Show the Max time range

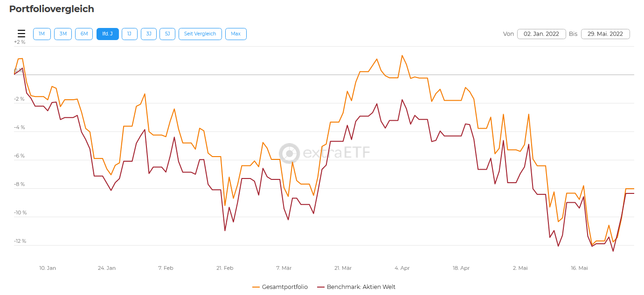(x=235, y=34)
